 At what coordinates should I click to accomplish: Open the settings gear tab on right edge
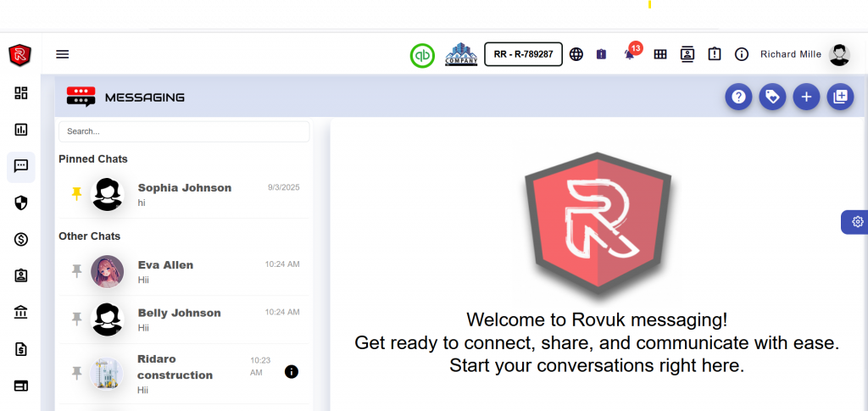pyautogui.click(x=857, y=222)
